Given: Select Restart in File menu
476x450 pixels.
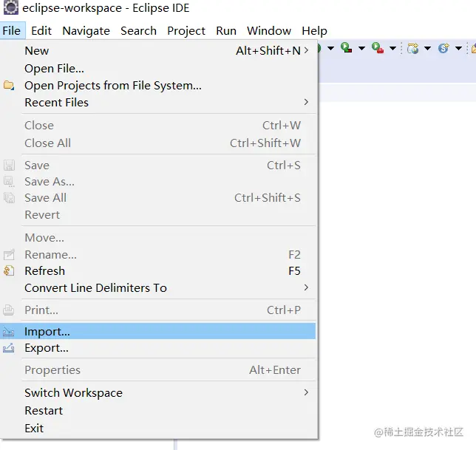Looking at the screenshot, I should coord(158,410).
